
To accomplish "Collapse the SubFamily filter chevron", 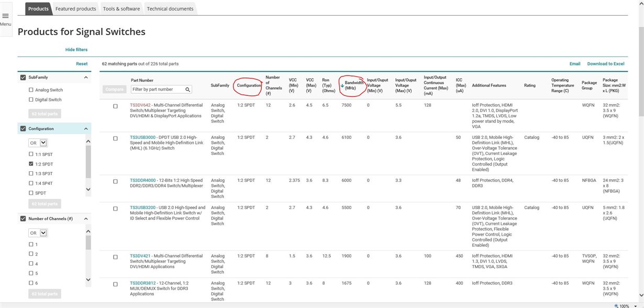I will tap(86, 78).
